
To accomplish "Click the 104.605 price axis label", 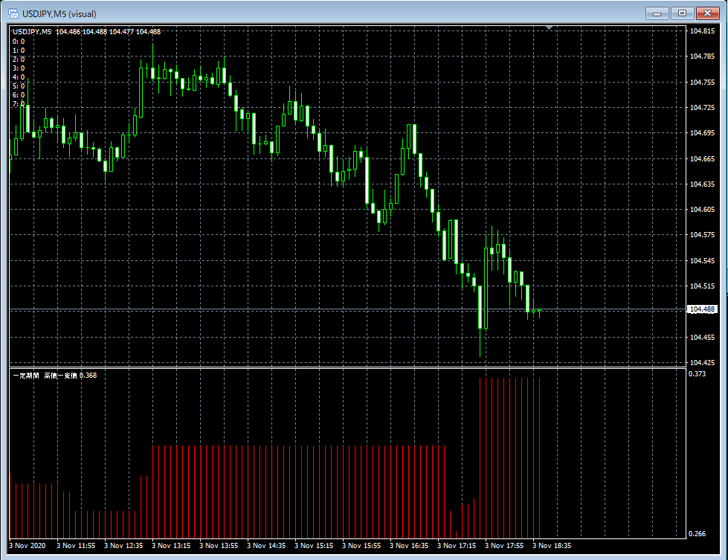I will pyautogui.click(x=702, y=210).
